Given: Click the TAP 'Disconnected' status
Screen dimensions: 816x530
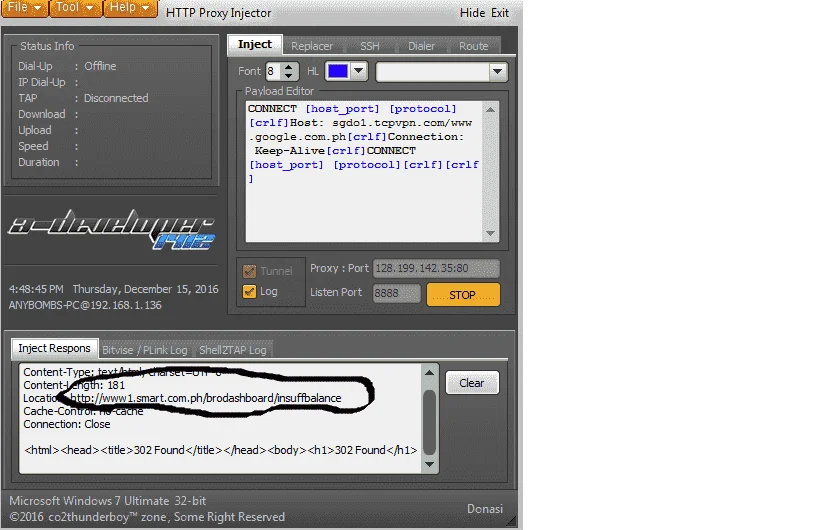Looking at the screenshot, I should click(116, 98).
